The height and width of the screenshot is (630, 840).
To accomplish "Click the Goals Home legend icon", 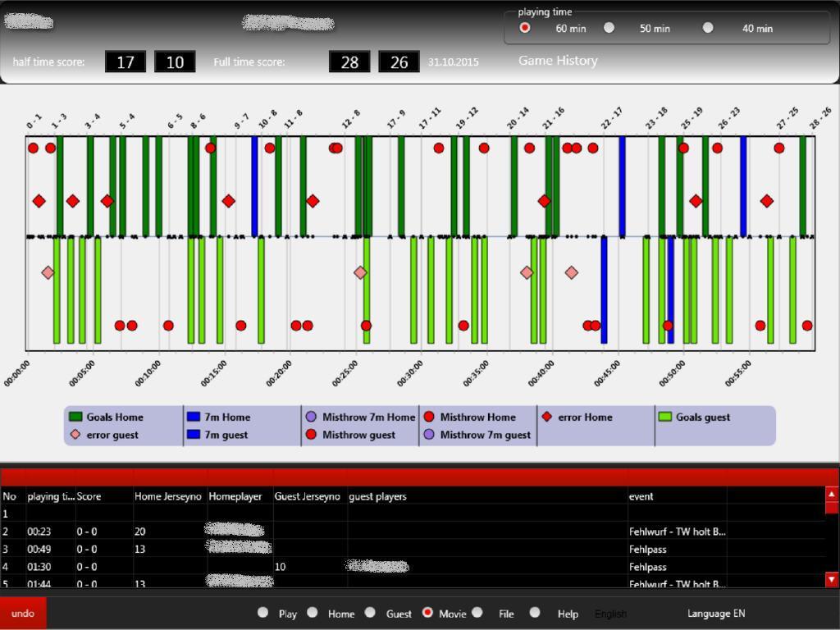I will (75, 417).
